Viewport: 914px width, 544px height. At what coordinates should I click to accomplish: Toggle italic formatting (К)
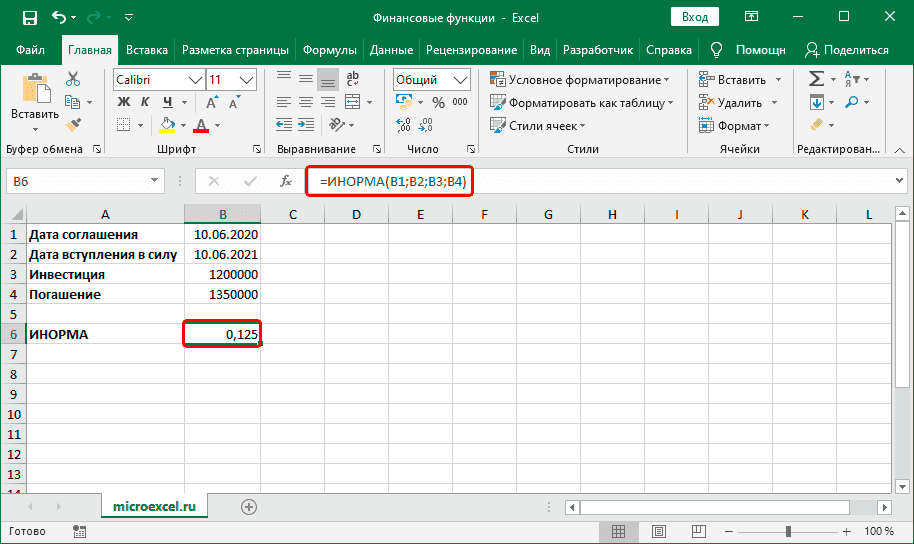point(146,102)
